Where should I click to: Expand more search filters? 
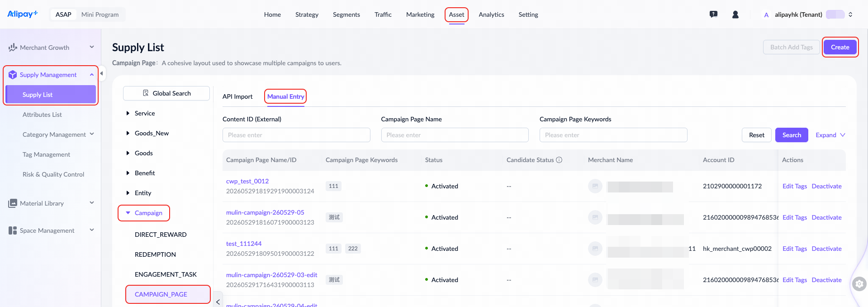830,135
